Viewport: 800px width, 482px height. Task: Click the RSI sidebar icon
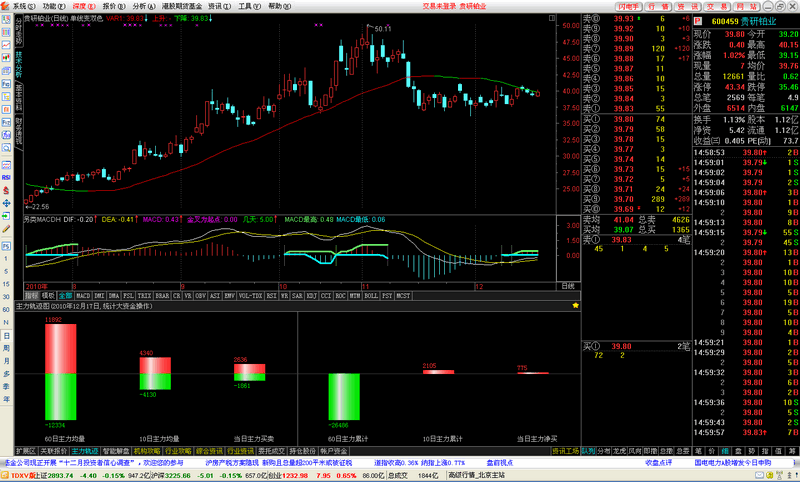click(6, 177)
